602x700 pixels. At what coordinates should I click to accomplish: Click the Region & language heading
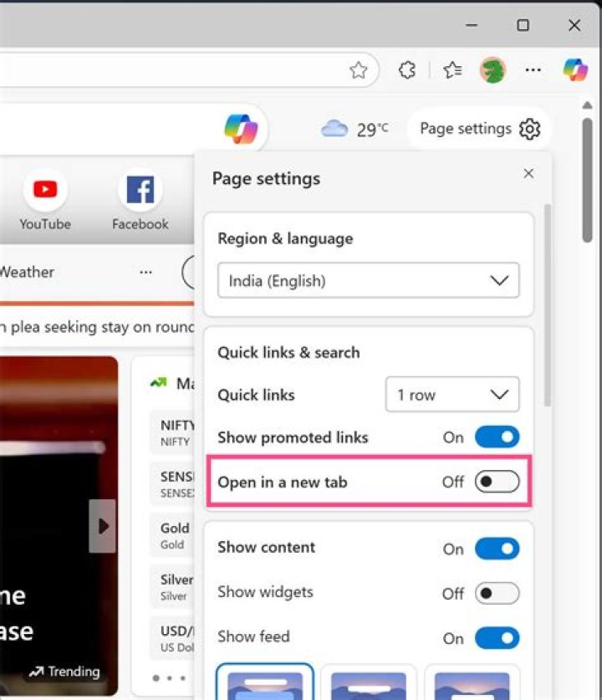click(x=285, y=238)
